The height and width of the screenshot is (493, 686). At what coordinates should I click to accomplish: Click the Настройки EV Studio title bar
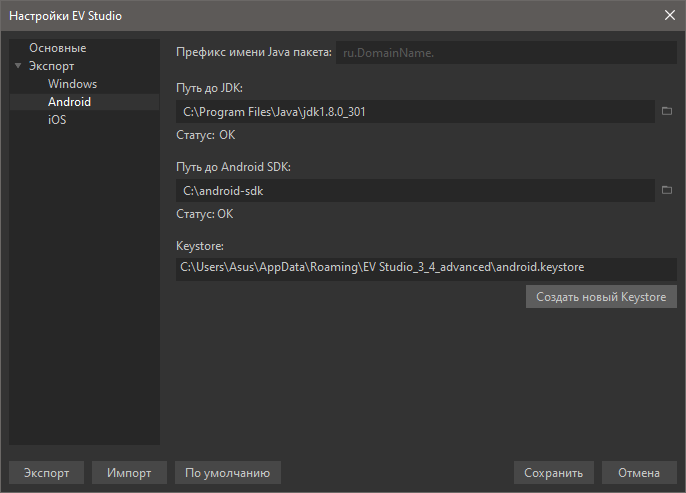(300, 15)
